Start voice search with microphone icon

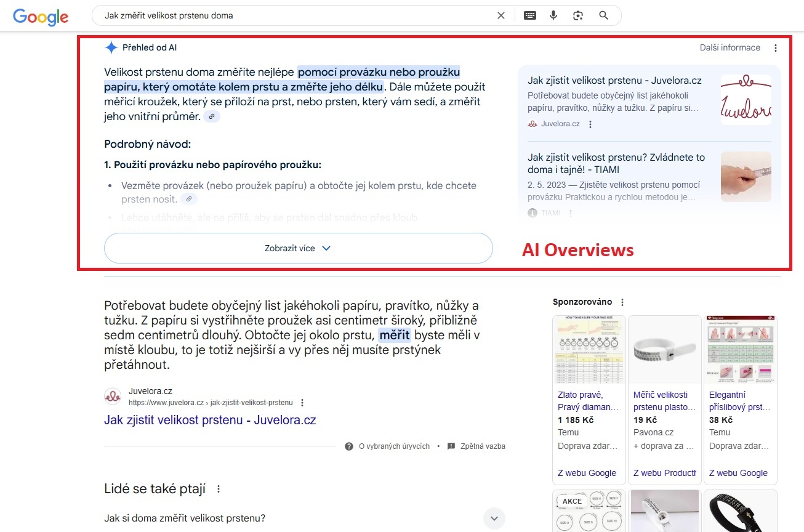[553, 15]
